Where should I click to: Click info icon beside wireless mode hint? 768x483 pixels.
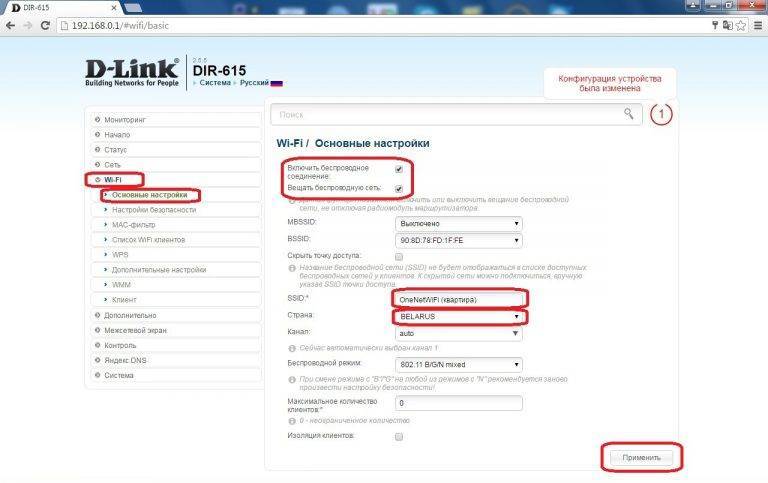(292, 380)
